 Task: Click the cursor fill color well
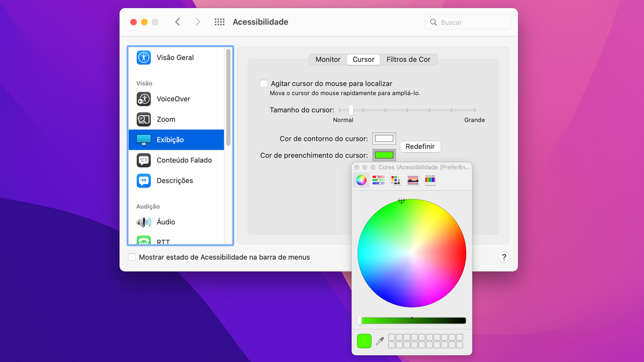384,155
